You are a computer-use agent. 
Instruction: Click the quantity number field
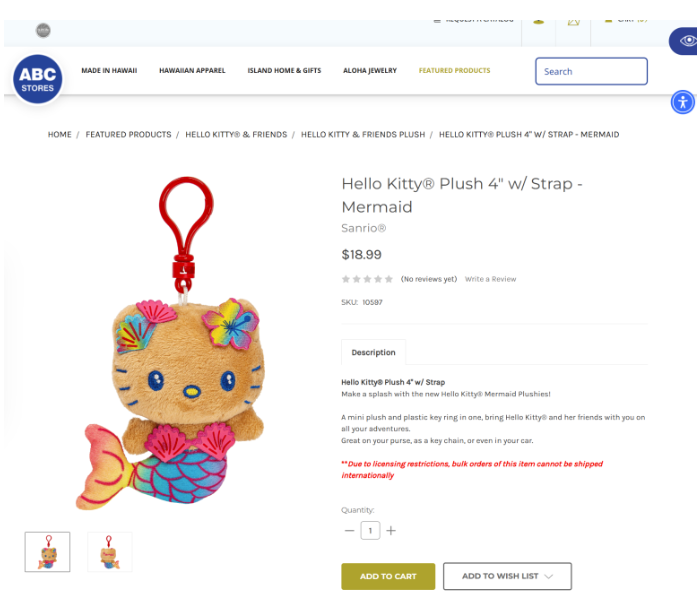point(370,531)
